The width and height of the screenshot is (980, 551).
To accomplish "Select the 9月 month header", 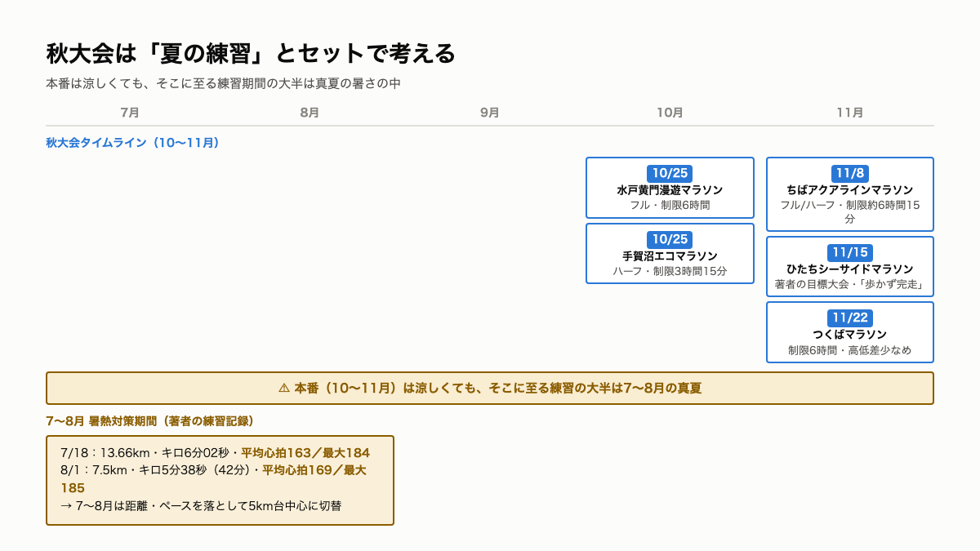I will (x=490, y=113).
